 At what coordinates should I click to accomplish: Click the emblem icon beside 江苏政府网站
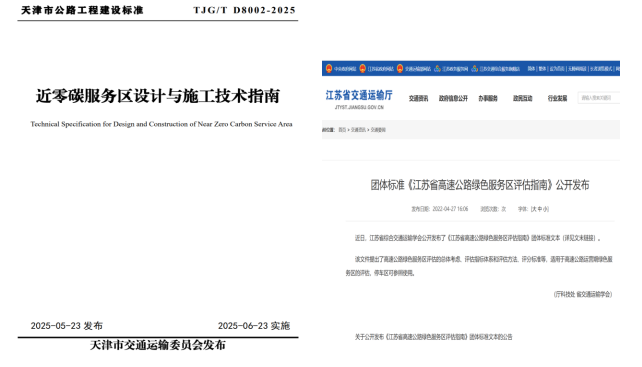tap(362, 69)
